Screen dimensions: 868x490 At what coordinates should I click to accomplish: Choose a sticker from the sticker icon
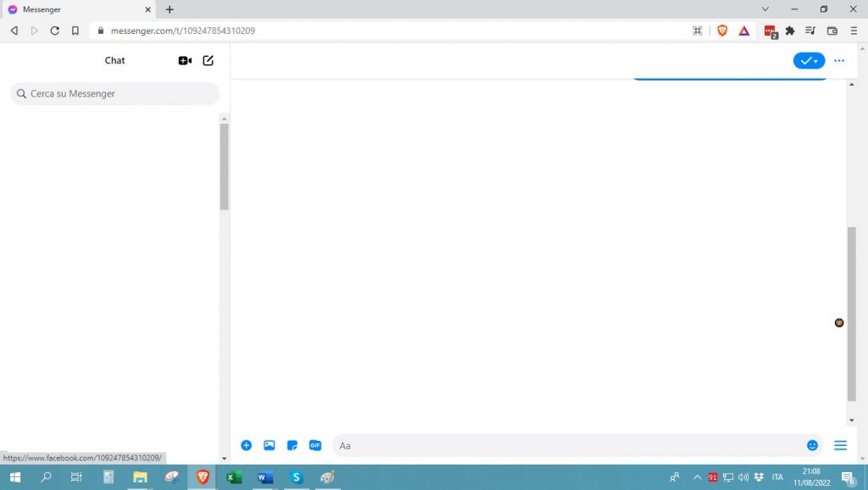click(292, 445)
